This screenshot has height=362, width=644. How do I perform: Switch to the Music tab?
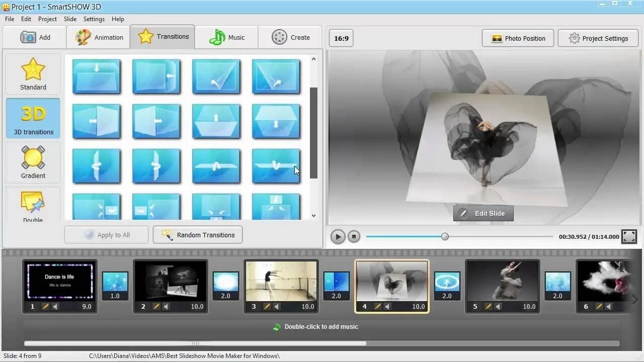pos(227,37)
